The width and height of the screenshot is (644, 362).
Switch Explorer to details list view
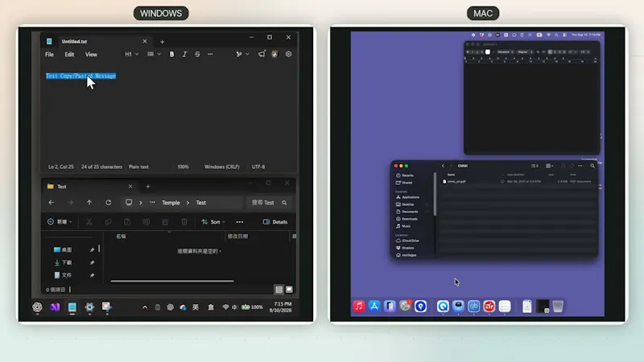pyautogui.click(x=279, y=290)
